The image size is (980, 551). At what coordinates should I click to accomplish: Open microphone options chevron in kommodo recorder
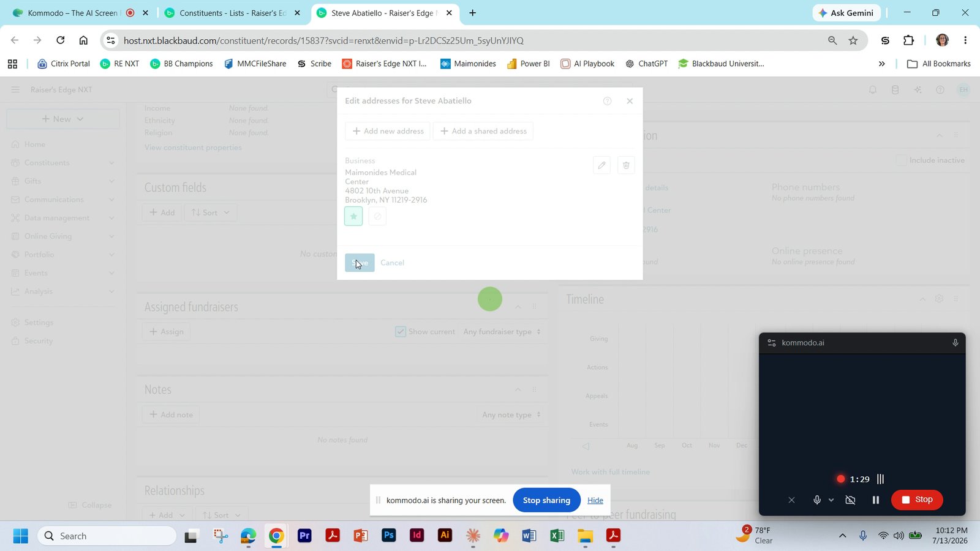coord(831,500)
